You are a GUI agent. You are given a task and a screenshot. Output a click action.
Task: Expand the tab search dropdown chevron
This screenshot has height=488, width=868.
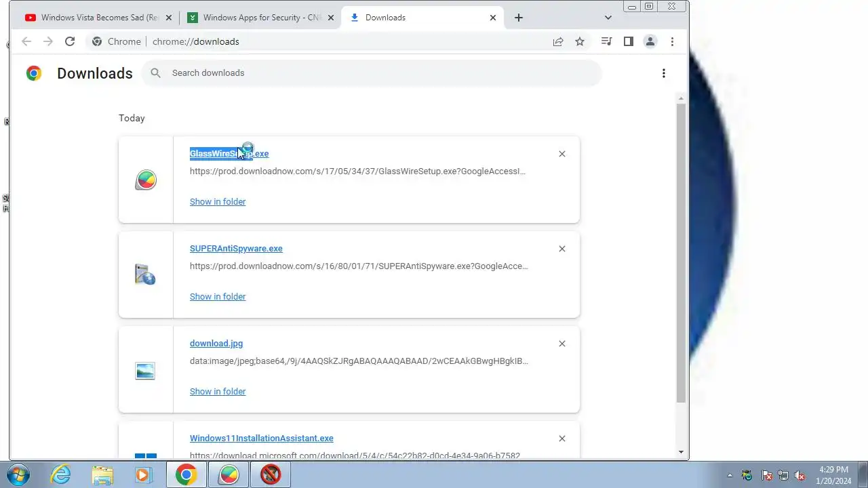[x=608, y=18]
